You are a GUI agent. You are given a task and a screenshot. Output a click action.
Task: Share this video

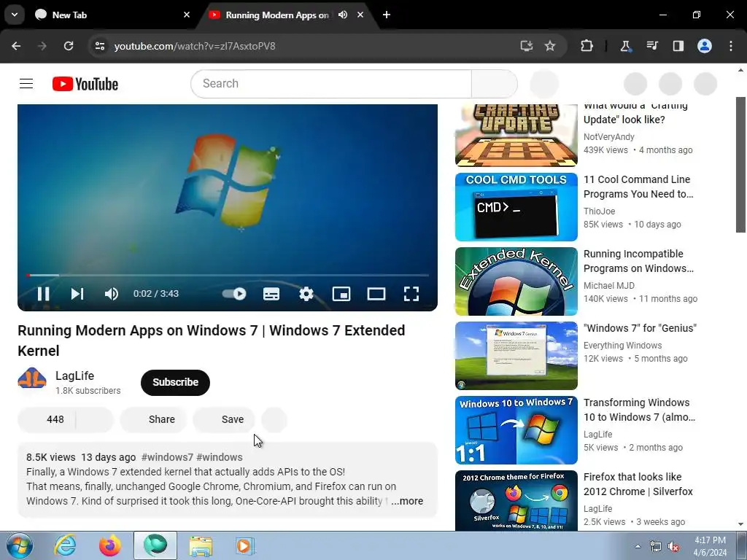(153, 419)
